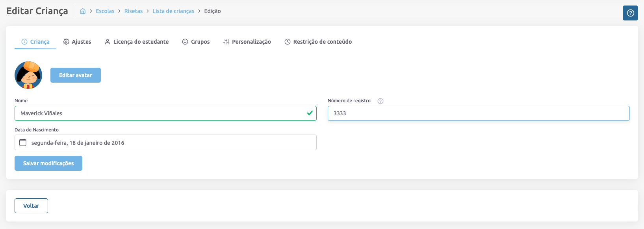This screenshot has height=229, width=644.
Task: Open the help question mark button
Action: [x=630, y=13]
